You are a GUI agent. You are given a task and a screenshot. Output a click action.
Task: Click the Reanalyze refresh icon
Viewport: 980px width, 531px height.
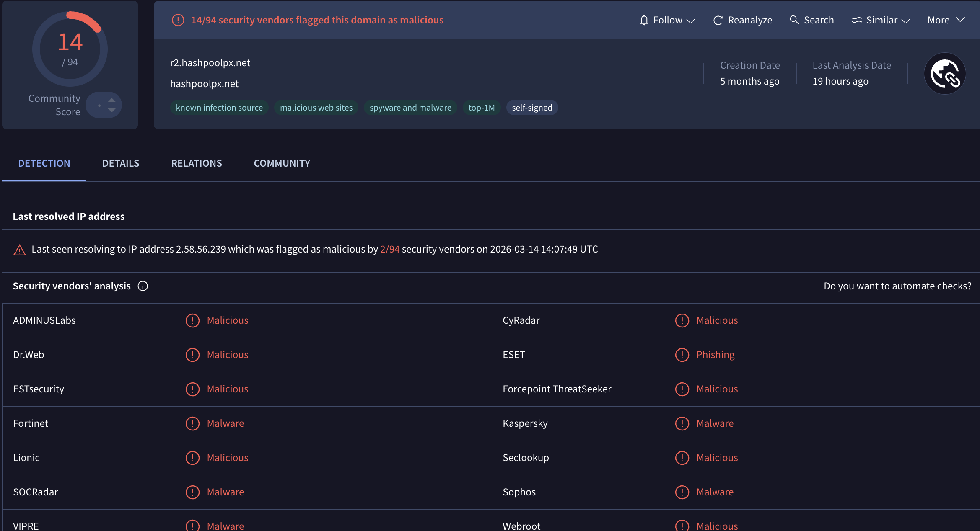click(718, 20)
